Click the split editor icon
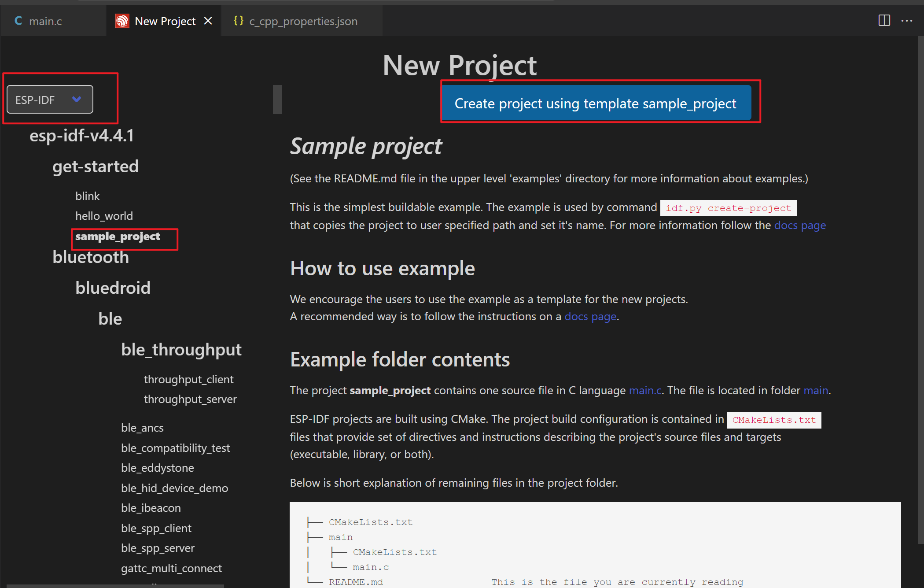This screenshot has height=588, width=924. 884,21
